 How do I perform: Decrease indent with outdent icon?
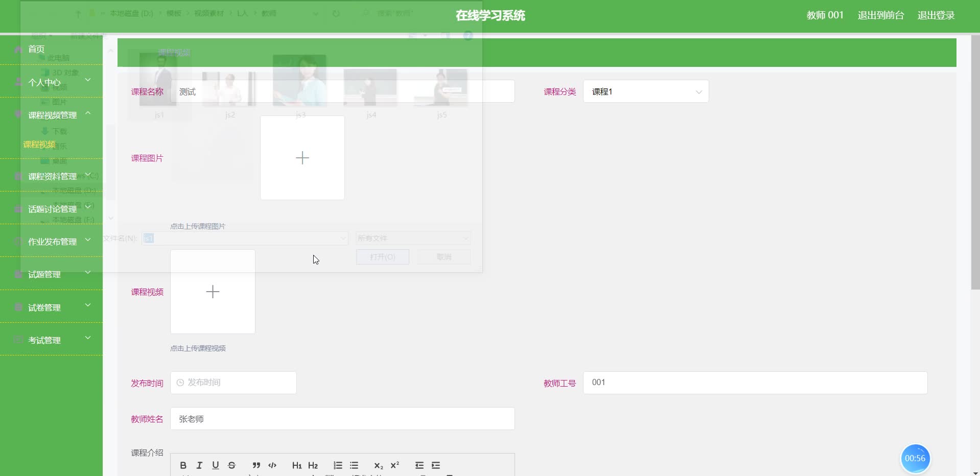419,465
